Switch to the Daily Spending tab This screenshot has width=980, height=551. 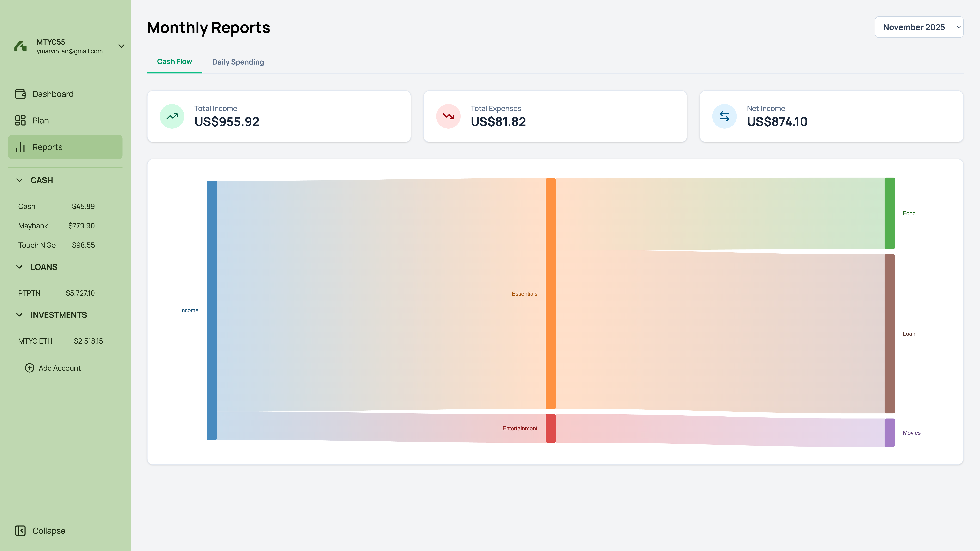238,62
